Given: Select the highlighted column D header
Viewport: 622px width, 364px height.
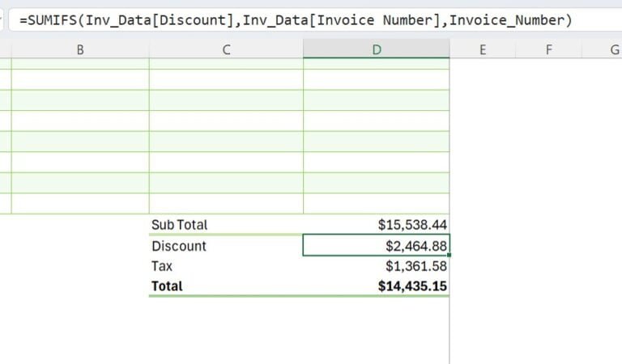Looking at the screenshot, I should [x=376, y=49].
